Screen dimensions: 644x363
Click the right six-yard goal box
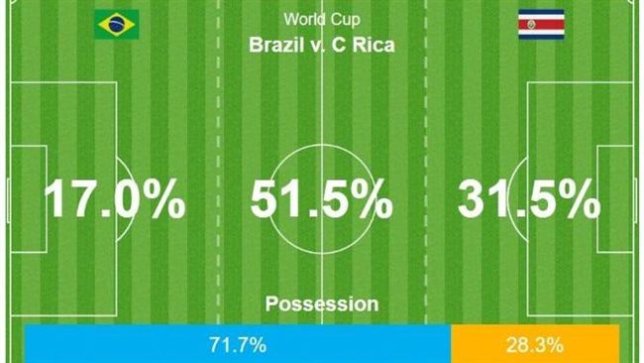click(615, 199)
